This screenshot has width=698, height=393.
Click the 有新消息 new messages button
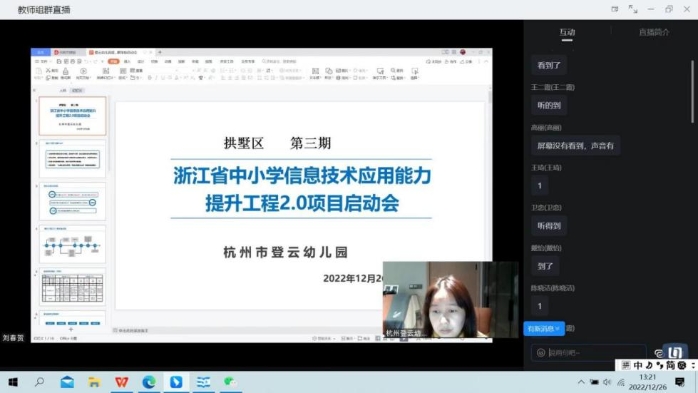pos(544,328)
